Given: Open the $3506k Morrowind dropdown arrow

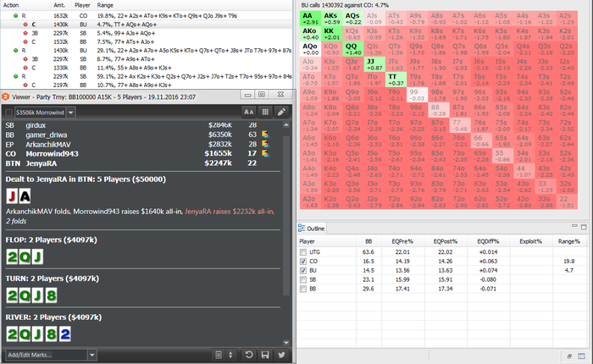Looking at the screenshot, I should 71,113.
